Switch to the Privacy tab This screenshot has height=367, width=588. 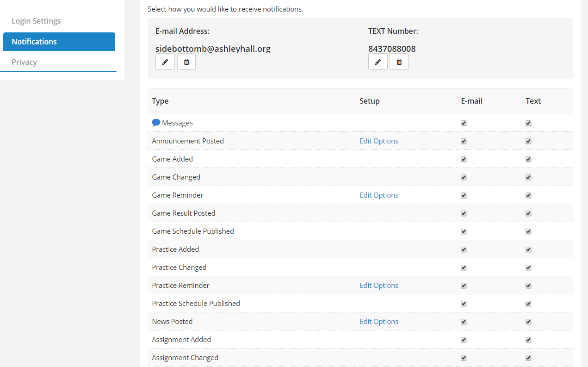pyautogui.click(x=24, y=62)
